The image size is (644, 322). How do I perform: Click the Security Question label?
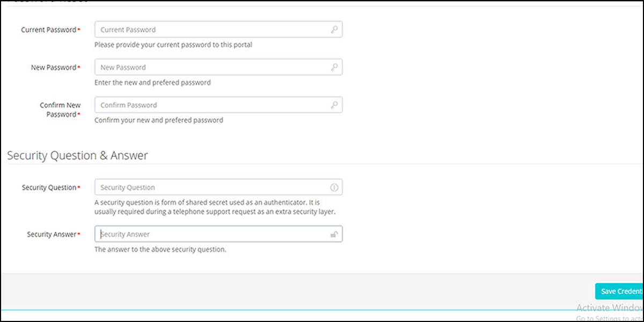[x=49, y=188]
